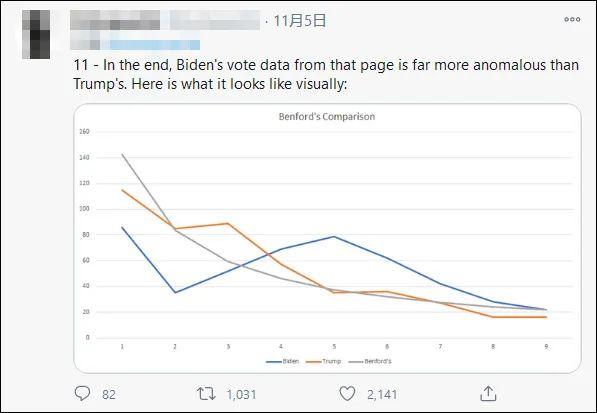Click the 1,031 retweets count
597x413 pixels.
tap(241, 394)
